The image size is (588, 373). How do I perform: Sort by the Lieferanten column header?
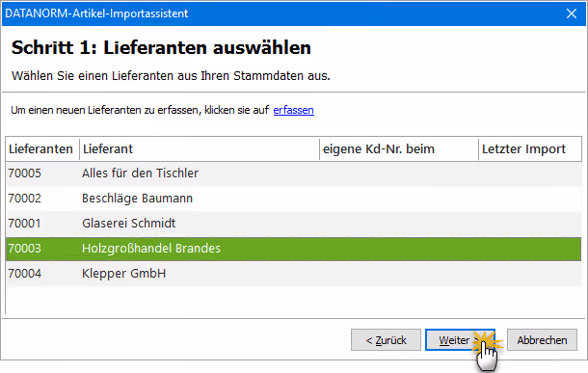[42, 149]
